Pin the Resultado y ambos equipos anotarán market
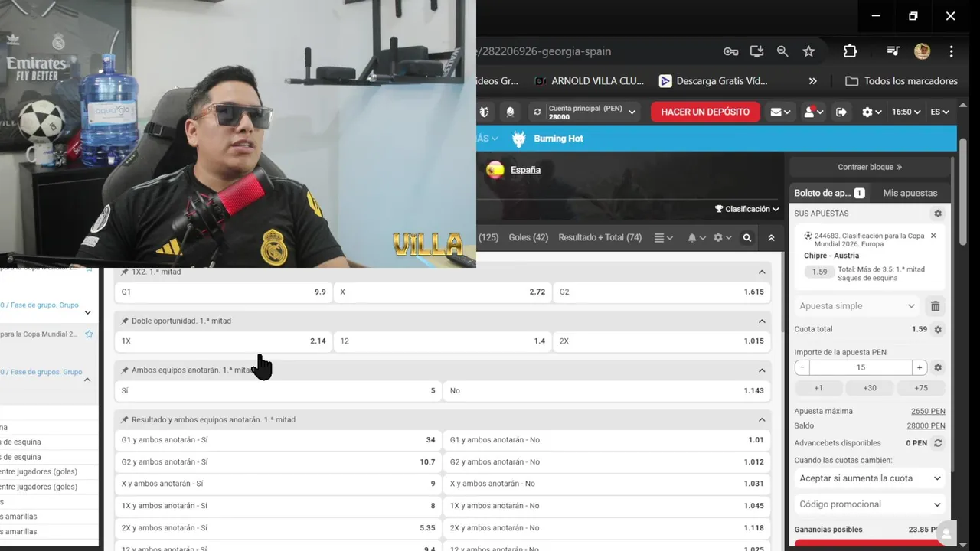This screenshot has width=980, height=551. [x=125, y=419]
